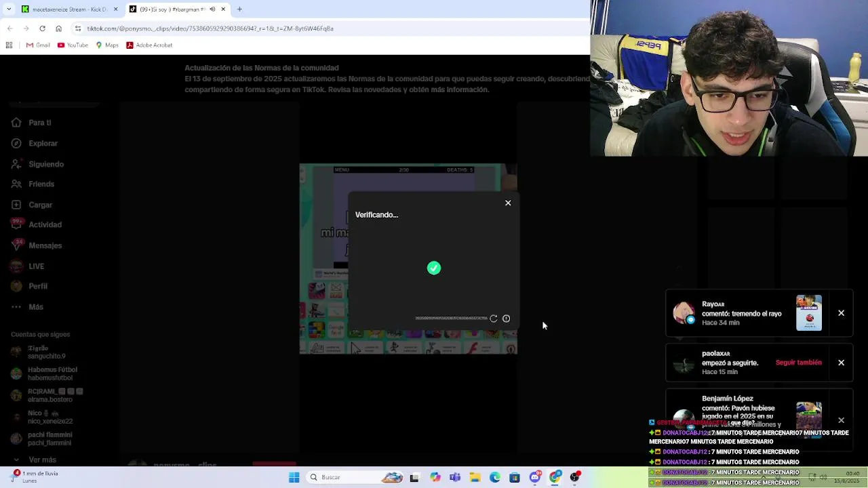Click the green verification checkmark
Image resolution: width=868 pixels, height=488 pixels.
(434, 268)
